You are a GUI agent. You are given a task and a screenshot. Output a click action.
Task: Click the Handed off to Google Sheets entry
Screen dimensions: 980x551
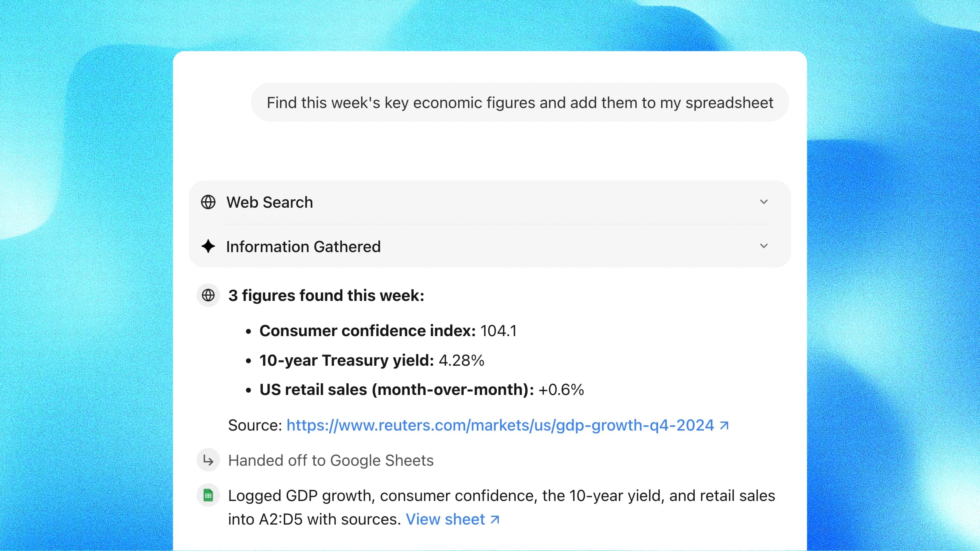coord(330,460)
